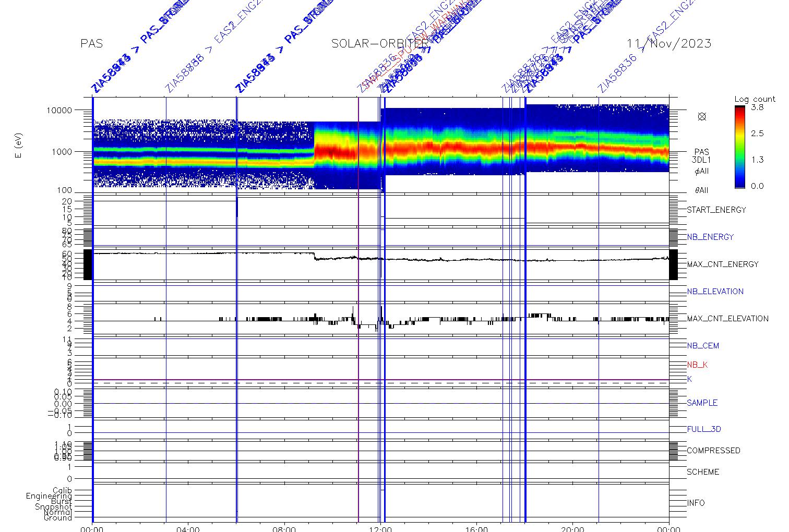789x532 pixels.
Task: Click the Log count color bar
Action: pyautogui.click(x=739, y=147)
